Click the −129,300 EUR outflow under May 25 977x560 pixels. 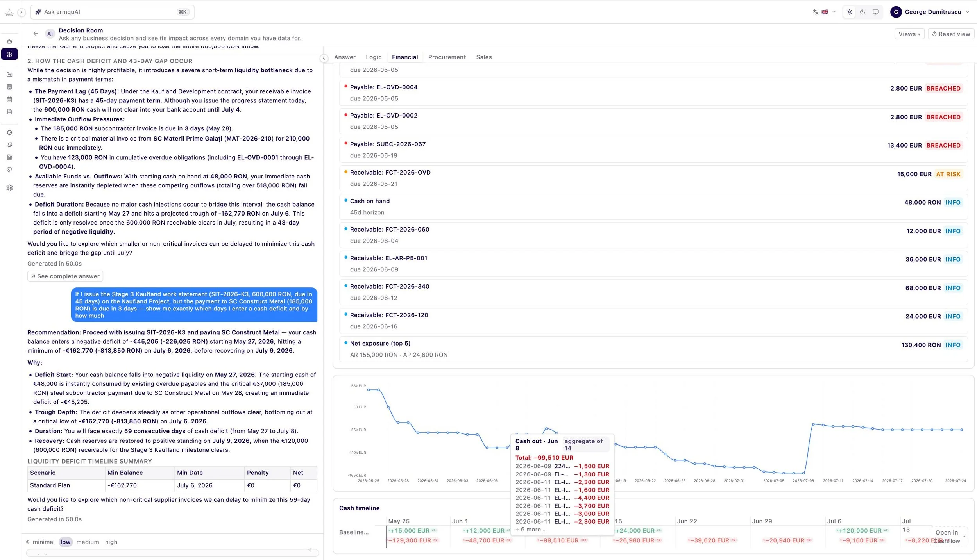pyautogui.click(x=413, y=540)
